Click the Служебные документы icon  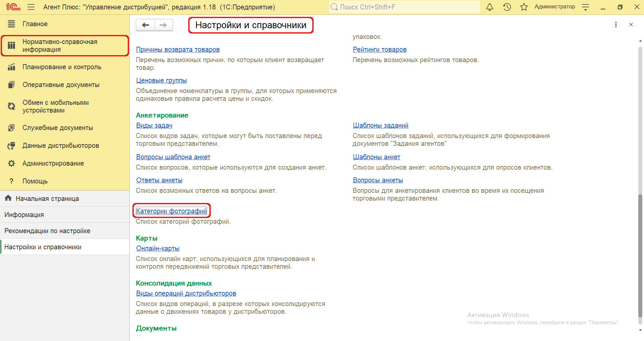tap(11, 128)
